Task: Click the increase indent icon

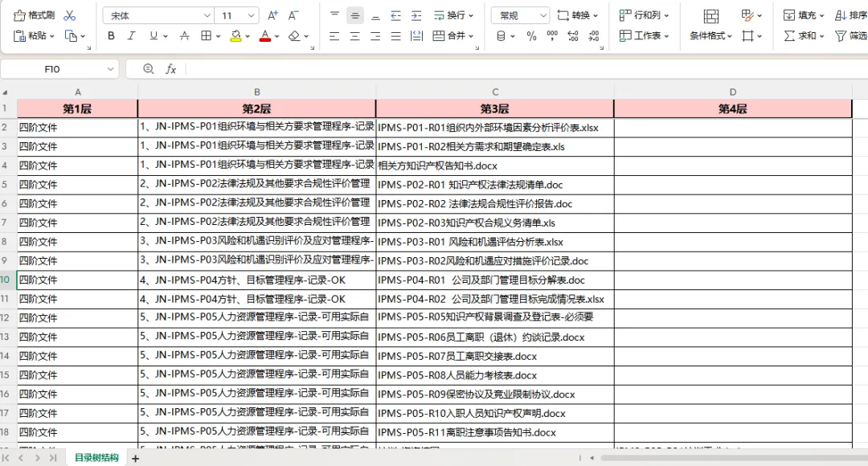Action: (x=416, y=15)
